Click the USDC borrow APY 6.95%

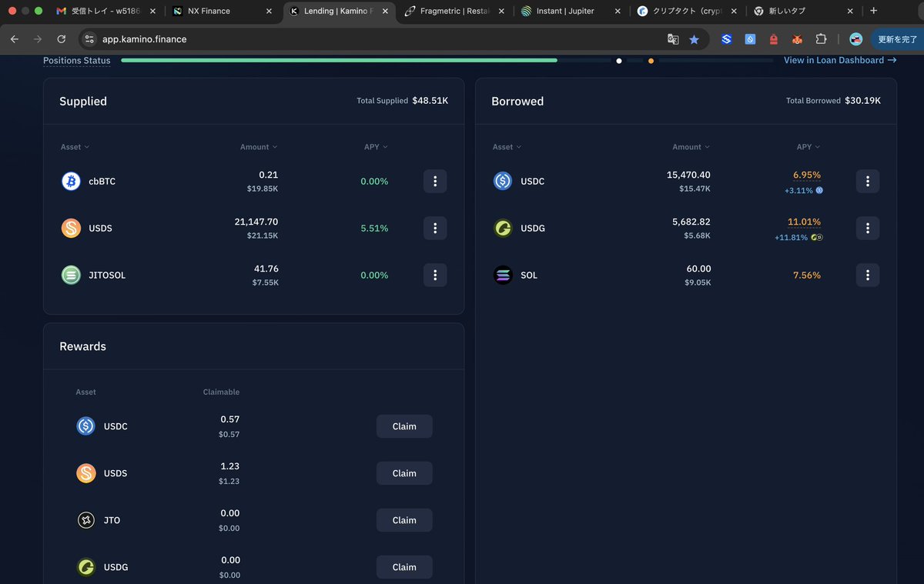807,175
